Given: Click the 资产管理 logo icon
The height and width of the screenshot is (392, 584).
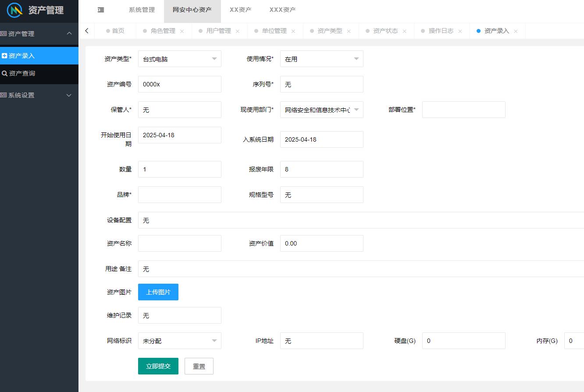Looking at the screenshot, I should [15, 10].
